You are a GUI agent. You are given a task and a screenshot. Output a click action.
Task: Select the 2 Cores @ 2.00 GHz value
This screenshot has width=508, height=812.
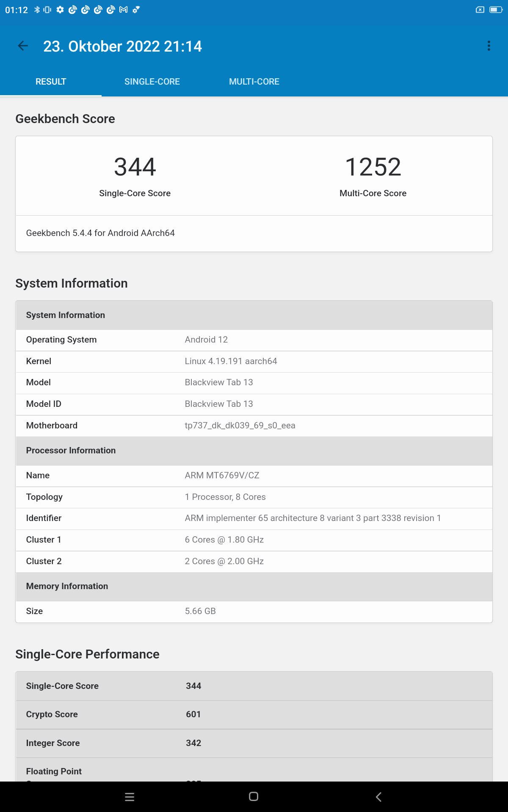coord(224,561)
